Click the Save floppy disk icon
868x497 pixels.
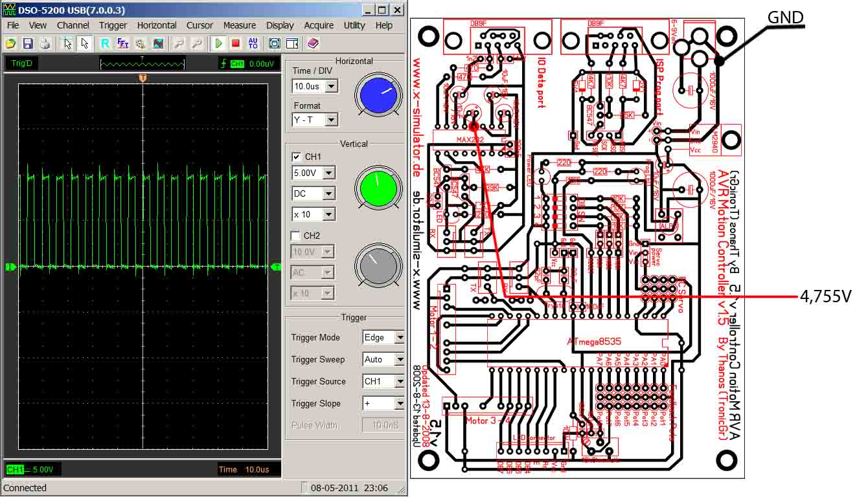tap(28, 43)
